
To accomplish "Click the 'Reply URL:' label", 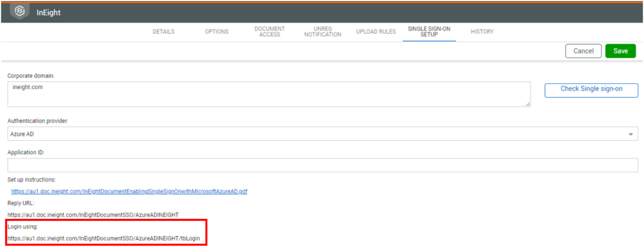I will click(x=21, y=203).
